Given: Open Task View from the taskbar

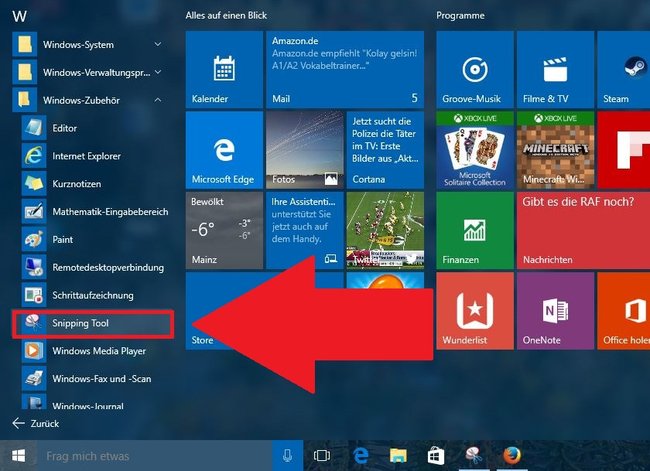Looking at the screenshot, I should coord(322,456).
